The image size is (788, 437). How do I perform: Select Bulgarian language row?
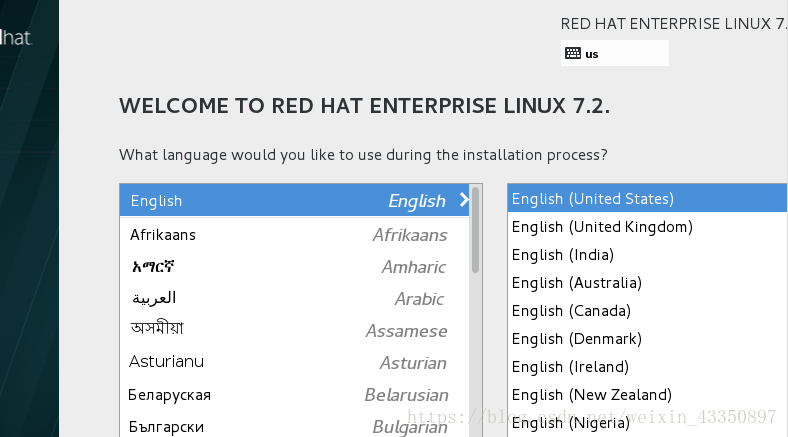coord(294,425)
